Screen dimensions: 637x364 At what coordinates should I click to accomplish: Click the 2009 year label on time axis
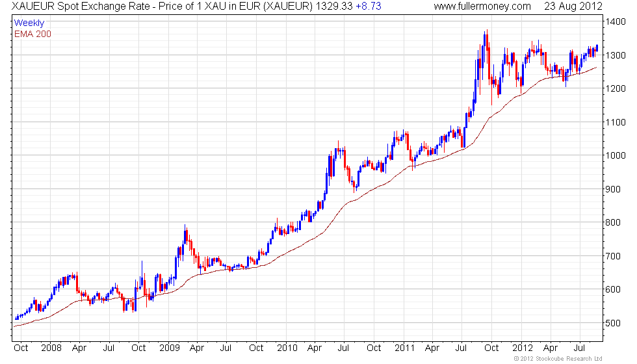tap(170, 348)
